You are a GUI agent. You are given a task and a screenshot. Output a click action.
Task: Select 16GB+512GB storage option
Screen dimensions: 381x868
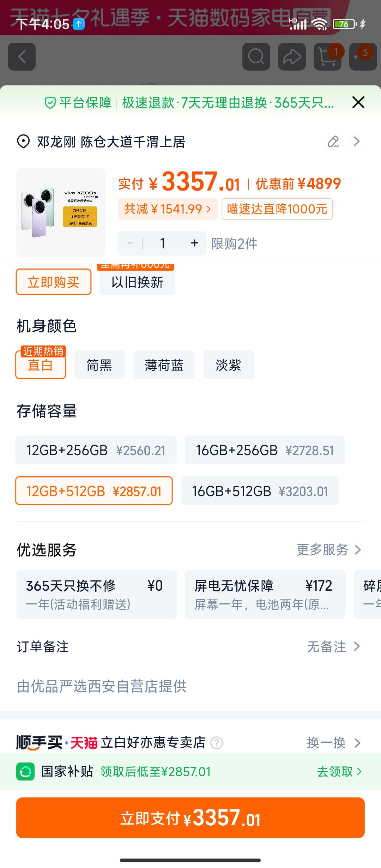click(x=260, y=491)
